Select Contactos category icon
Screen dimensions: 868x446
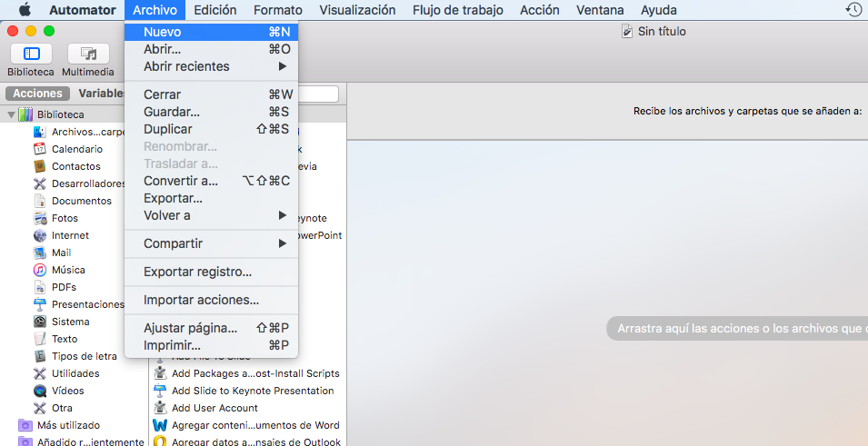pos(39,166)
